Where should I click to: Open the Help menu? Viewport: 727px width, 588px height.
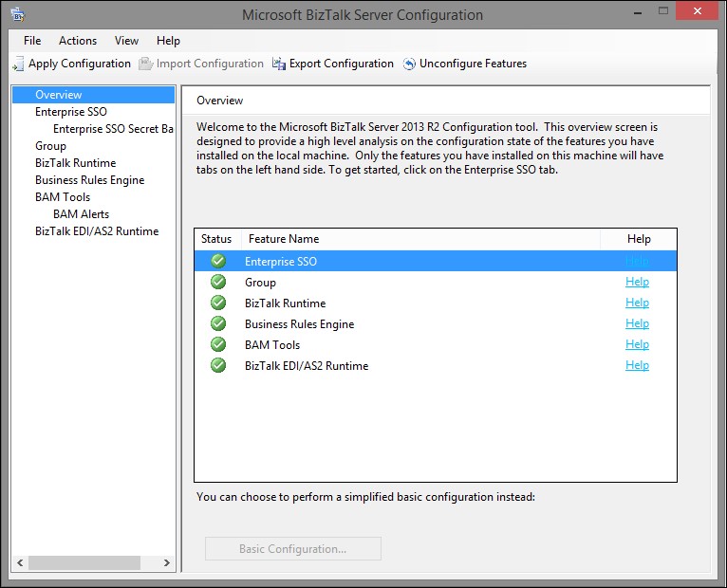168,41
